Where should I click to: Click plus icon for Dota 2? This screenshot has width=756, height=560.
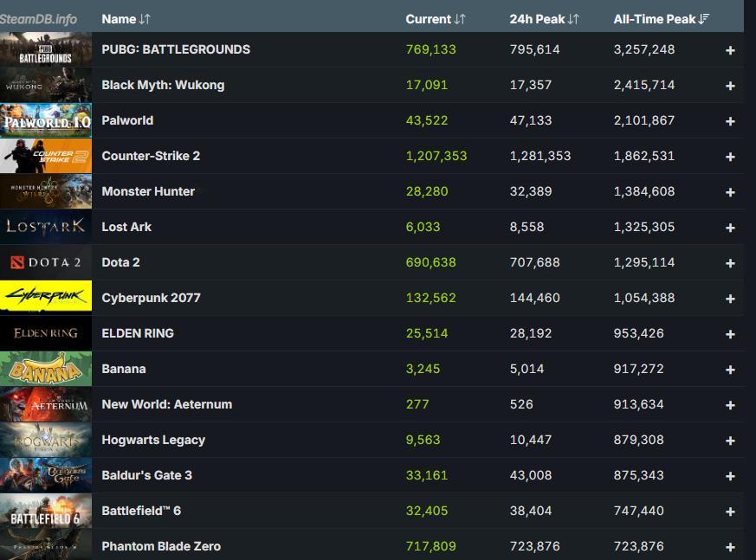730,263
